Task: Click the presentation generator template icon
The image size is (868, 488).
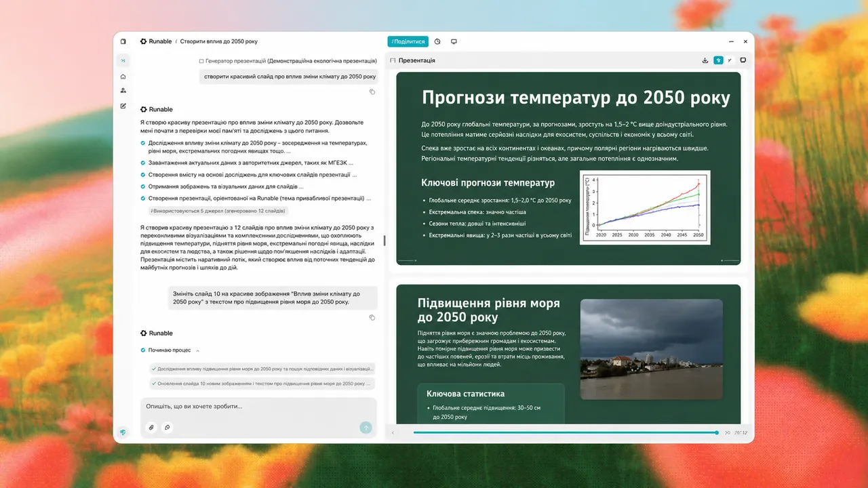Action: point(201,61)
